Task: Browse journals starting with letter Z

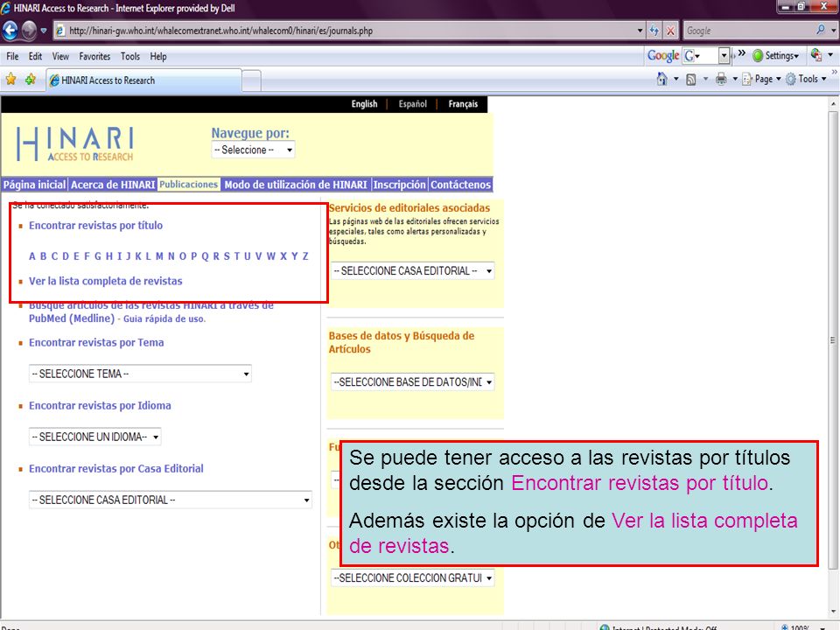Action: click(x=305, y=256)
